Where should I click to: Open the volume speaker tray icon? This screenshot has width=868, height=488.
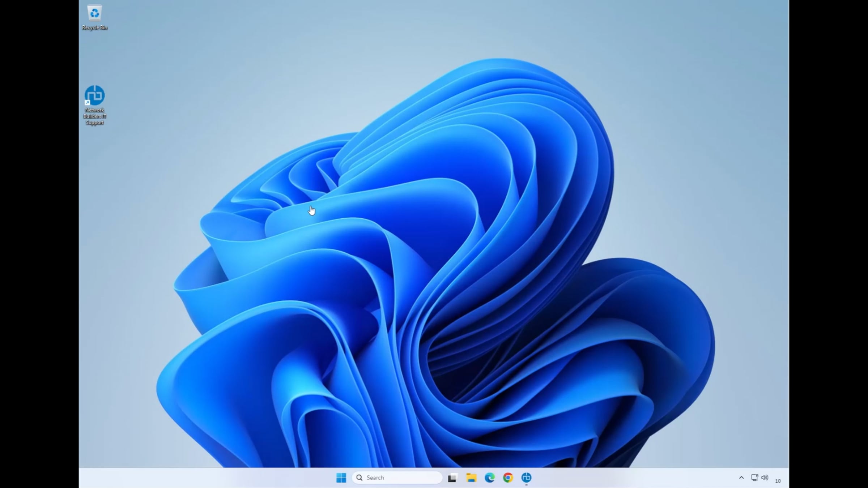click(765, 478)
